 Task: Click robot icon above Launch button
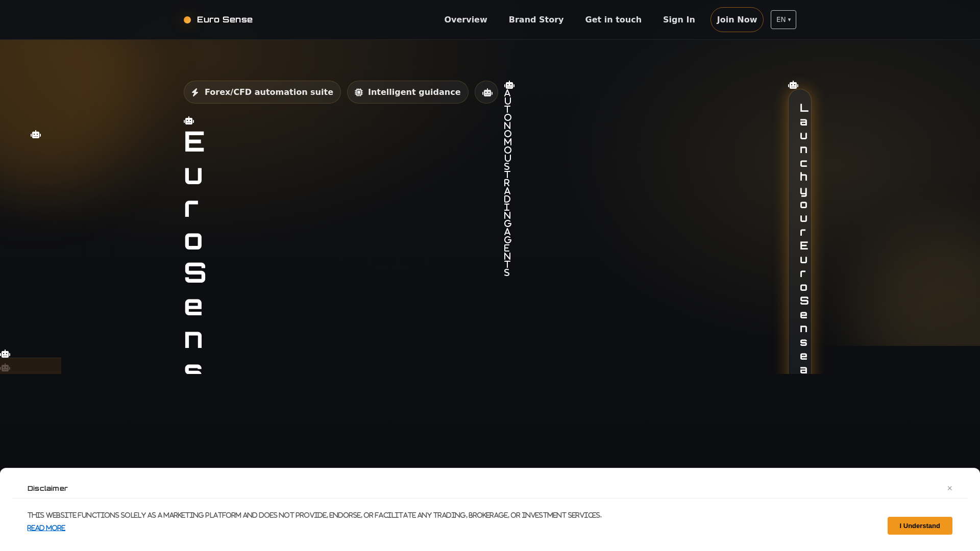(x=793, y=85)
